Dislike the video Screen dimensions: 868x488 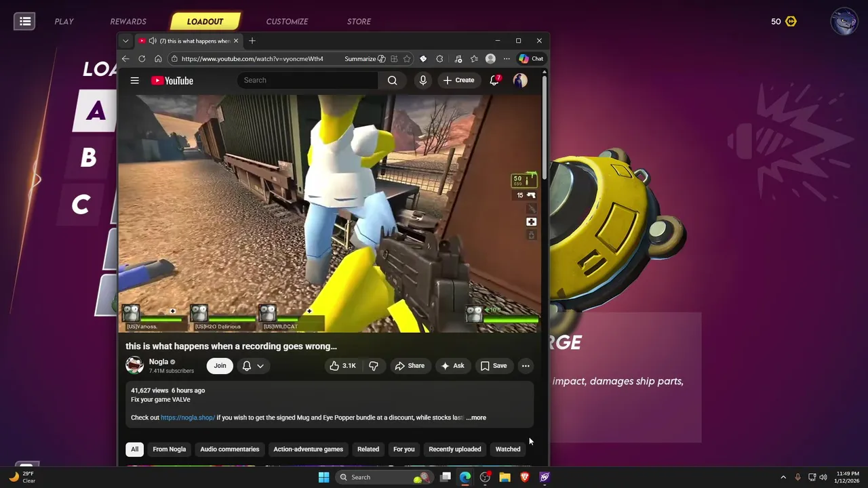(x=374, y=366)
